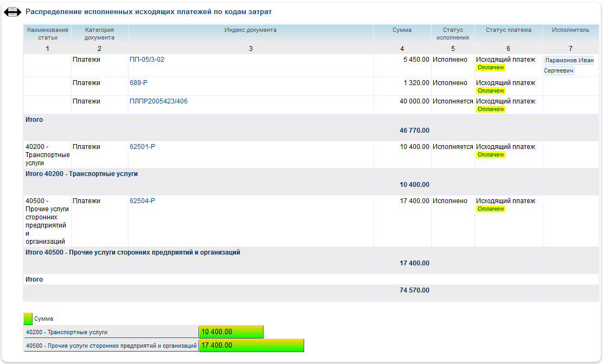The width and height of the screenshot is (603, 364).
Task: Click the printer icon beside the report title
Action: click(x=12, y=12)
